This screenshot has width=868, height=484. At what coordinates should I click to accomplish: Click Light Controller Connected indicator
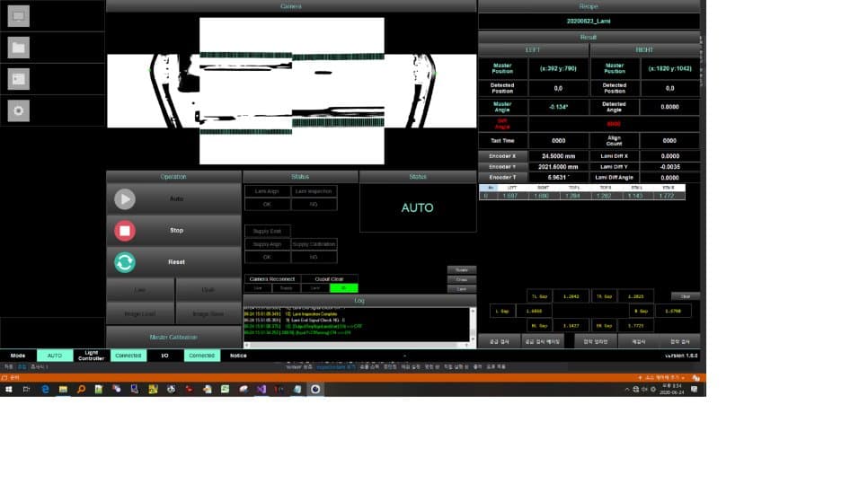pos(128,356)
